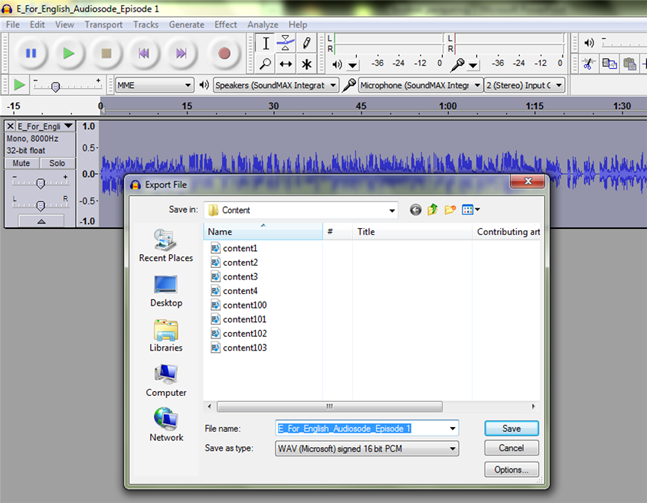Click the red Record button

(224, 53)
